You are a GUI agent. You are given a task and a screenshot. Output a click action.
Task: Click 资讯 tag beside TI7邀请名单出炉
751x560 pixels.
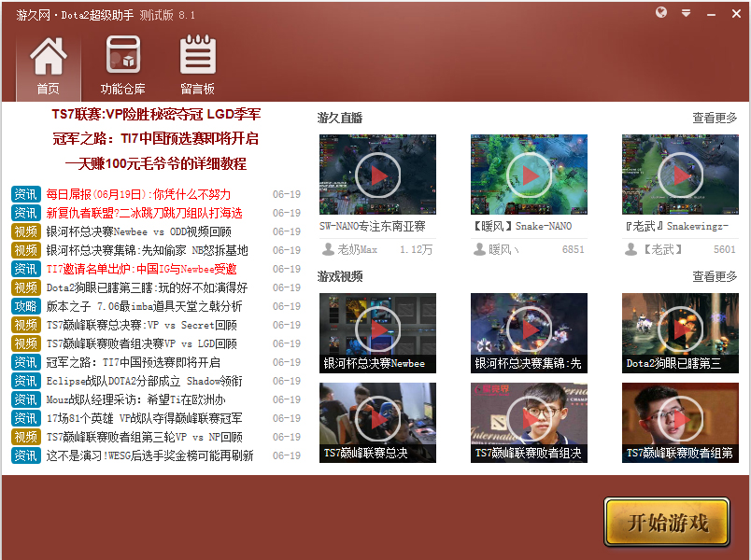coord(26,269)
